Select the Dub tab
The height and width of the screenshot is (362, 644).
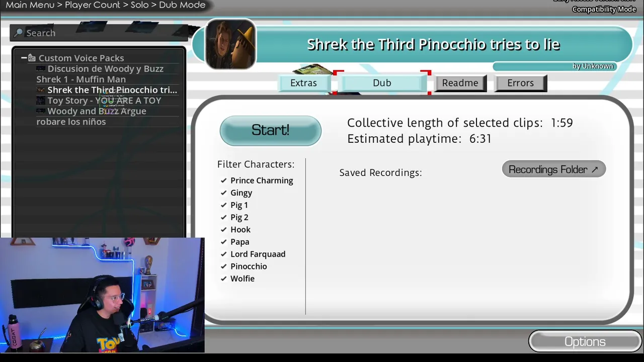tap(382, 83)
